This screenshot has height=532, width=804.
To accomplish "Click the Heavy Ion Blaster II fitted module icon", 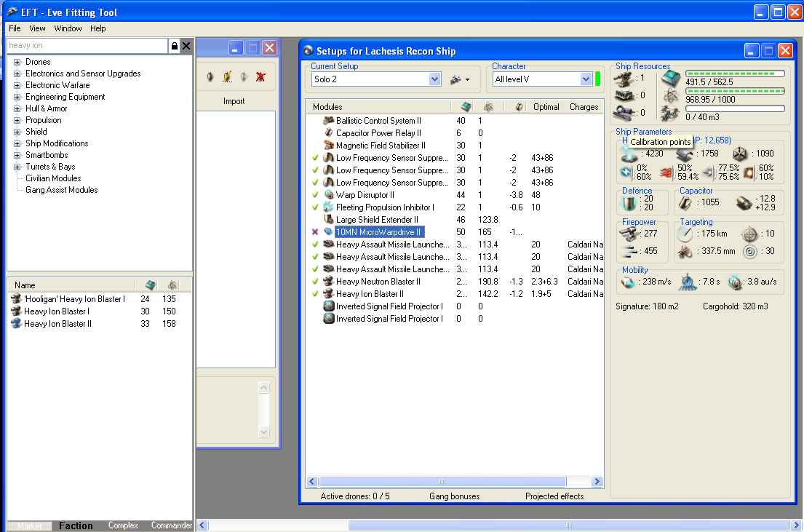I will coord(329,294).
